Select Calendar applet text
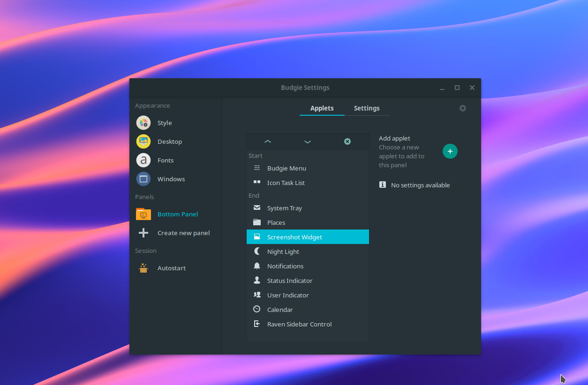The height and width of the screenshot is (385, 588). pyautogui.click(x=280, y=310)
